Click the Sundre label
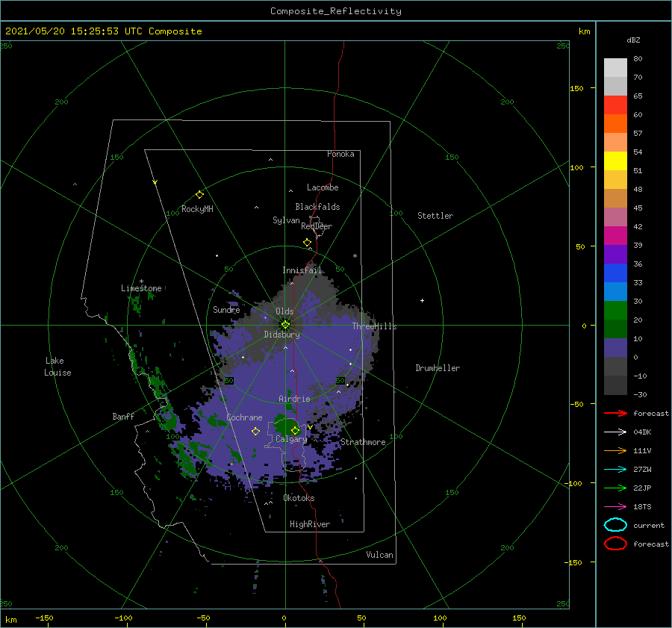 (226, 309)
